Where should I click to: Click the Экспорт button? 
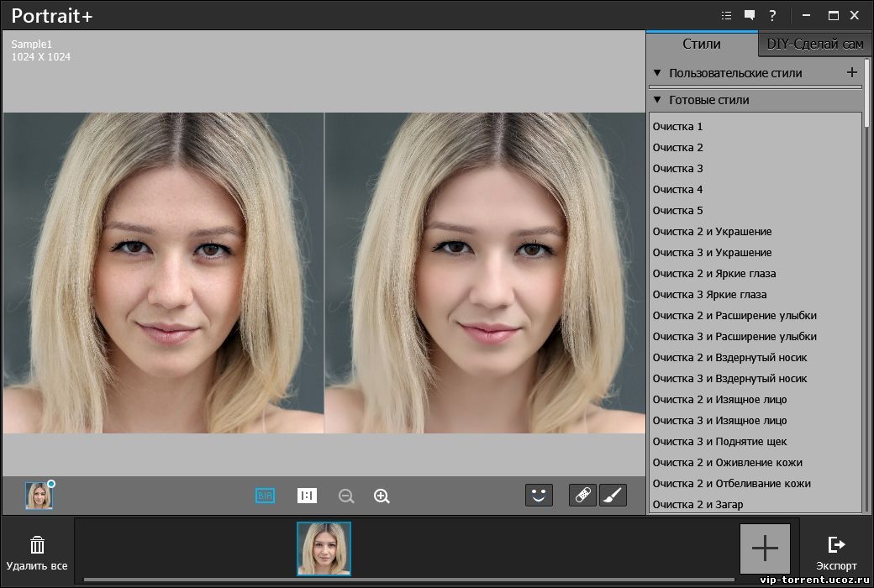coord(836,551)
